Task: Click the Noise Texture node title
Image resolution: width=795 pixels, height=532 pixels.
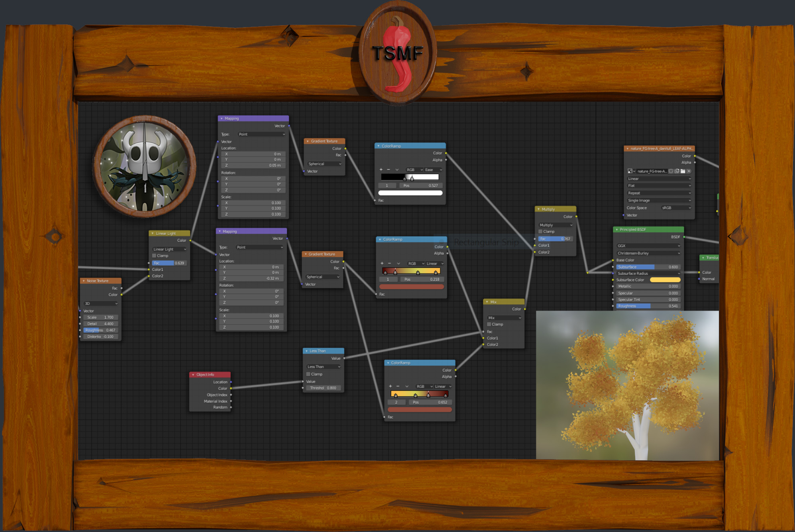Action: point(98,281)
